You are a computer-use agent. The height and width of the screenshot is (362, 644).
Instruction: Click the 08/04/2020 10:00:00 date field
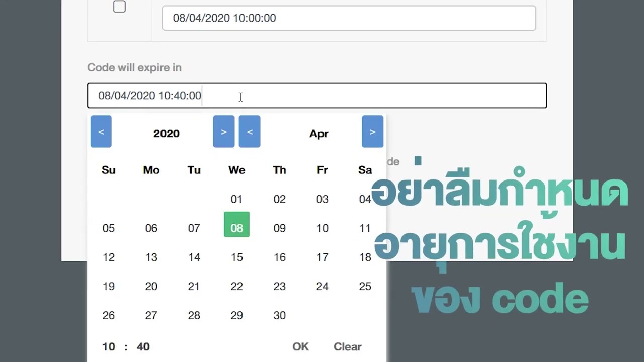[349, 18]
